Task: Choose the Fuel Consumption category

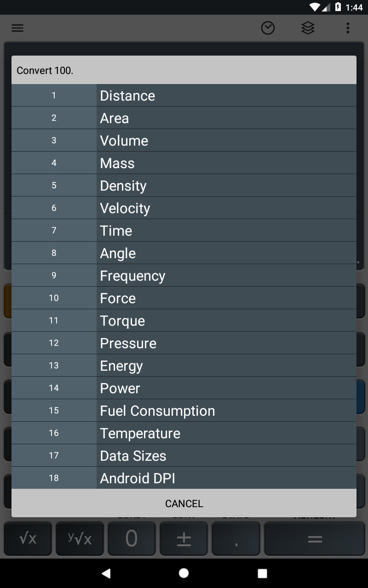Action: (184, 411)
